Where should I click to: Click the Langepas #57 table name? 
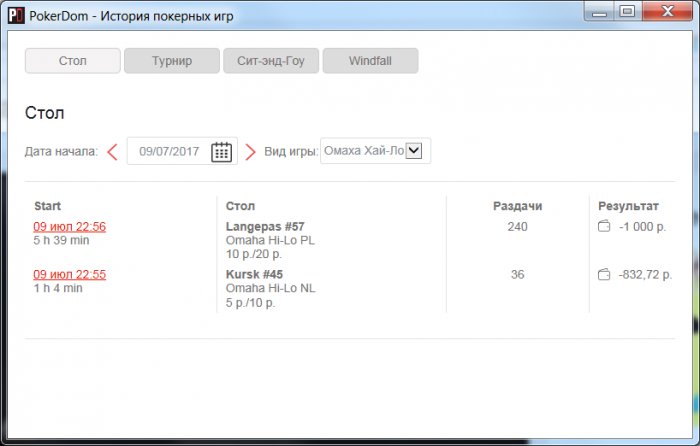pyautogui.click(x=265, y=226)
